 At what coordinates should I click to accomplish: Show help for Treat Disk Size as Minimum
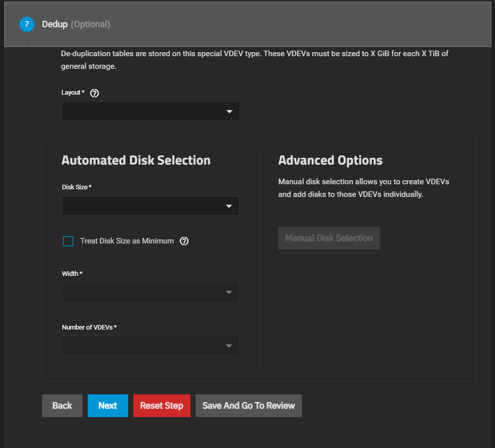click(184, 241)
